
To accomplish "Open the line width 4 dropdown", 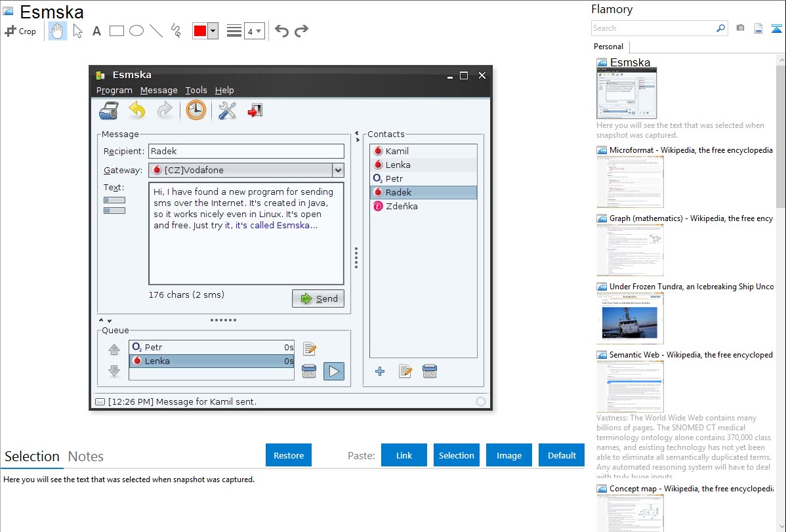I will point(255,31).
